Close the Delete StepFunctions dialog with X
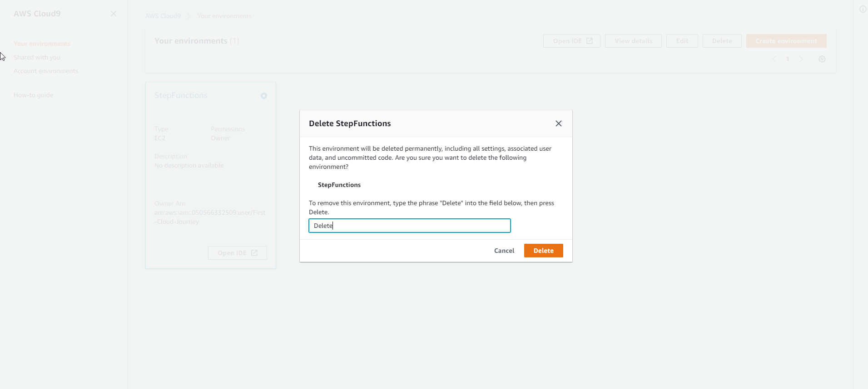This screenshot has width=868, height=389. point(559,123)
